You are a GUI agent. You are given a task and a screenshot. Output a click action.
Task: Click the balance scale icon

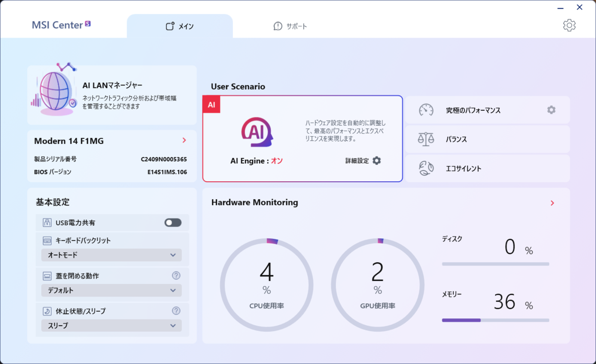[x=426, y=140]
